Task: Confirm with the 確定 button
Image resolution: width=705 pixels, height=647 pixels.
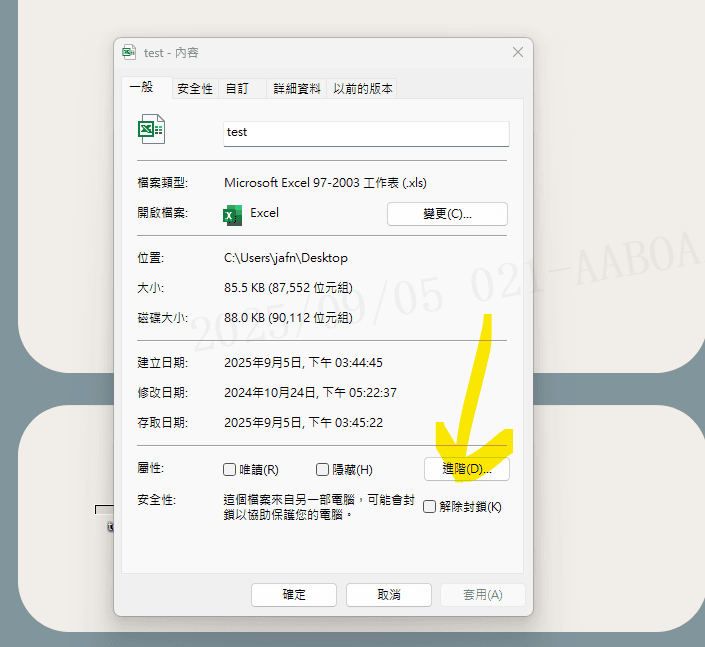Action: [x=294, y=595]
